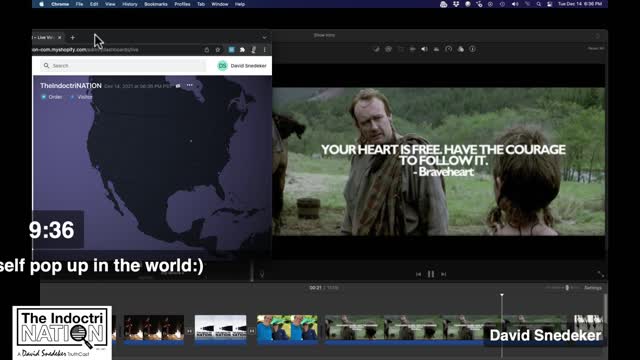640x360 pixels.
Task: Open the Chrome three-dot menu
Action: pyautogui.click(x=264, y=50)
